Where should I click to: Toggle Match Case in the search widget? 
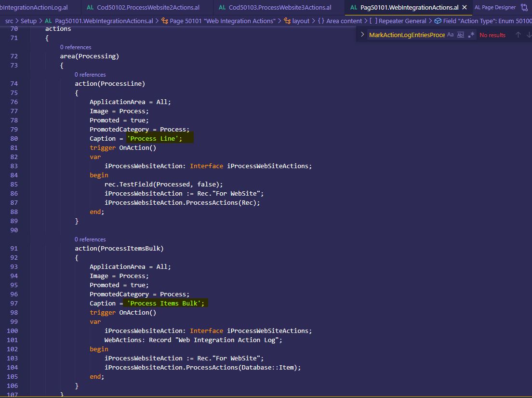pos(450,35)
